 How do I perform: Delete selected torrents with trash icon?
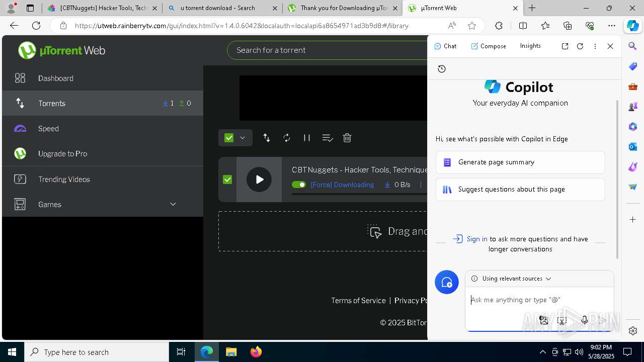tap(347, 138)
